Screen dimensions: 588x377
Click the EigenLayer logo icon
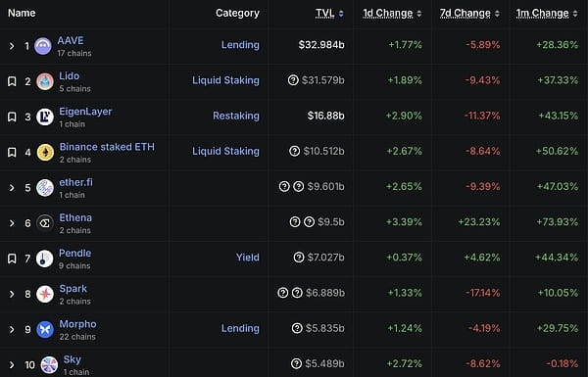click(45, 117)
